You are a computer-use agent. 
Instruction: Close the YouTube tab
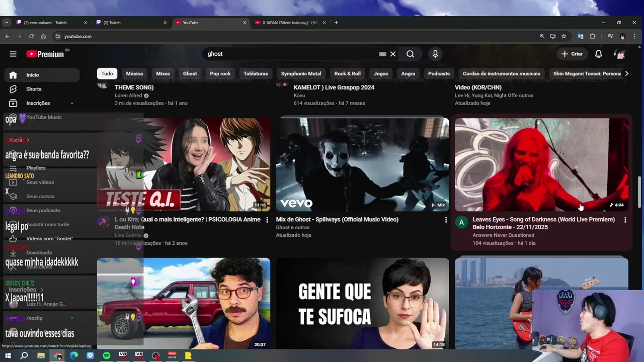(x=245, y=23)
